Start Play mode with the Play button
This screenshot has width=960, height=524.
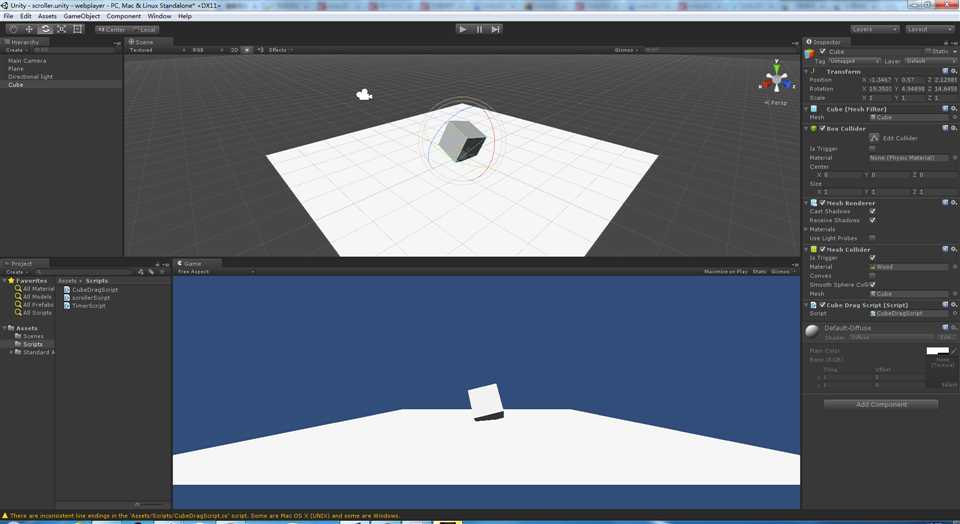pos(463,29)
